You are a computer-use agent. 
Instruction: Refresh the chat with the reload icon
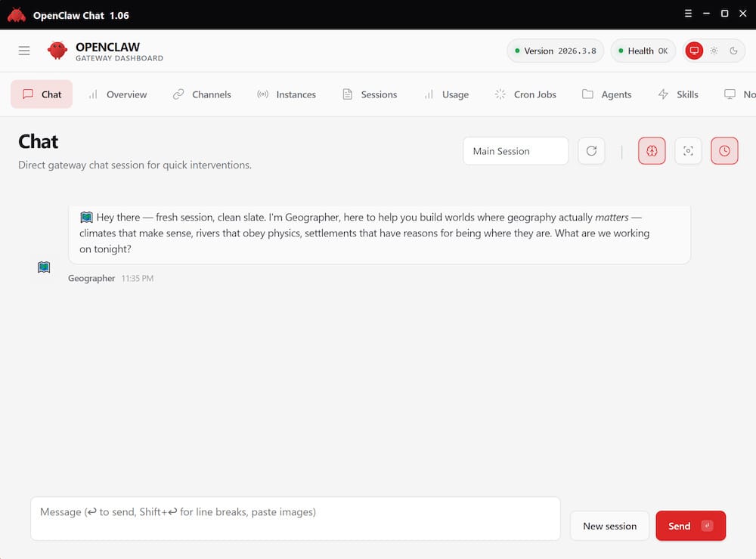(591, 150)
